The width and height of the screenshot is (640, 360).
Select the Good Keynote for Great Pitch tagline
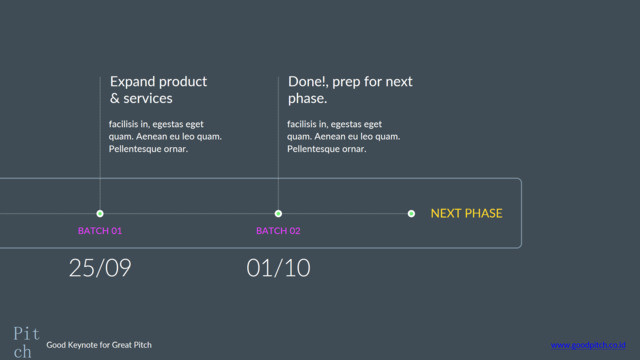coord(99,345)
